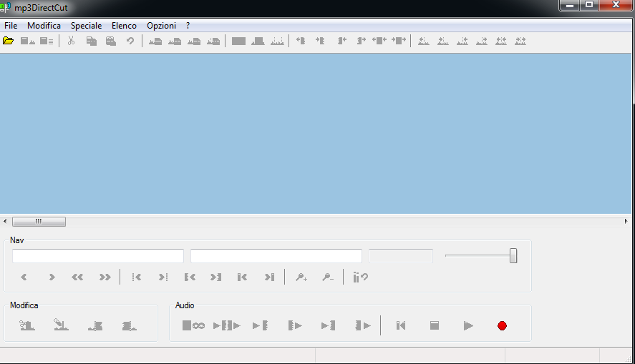The width and height of the screenshot is (635, 364).
Task: Click the Nav bracket-left chevron icon
Action: coord(190,277)
